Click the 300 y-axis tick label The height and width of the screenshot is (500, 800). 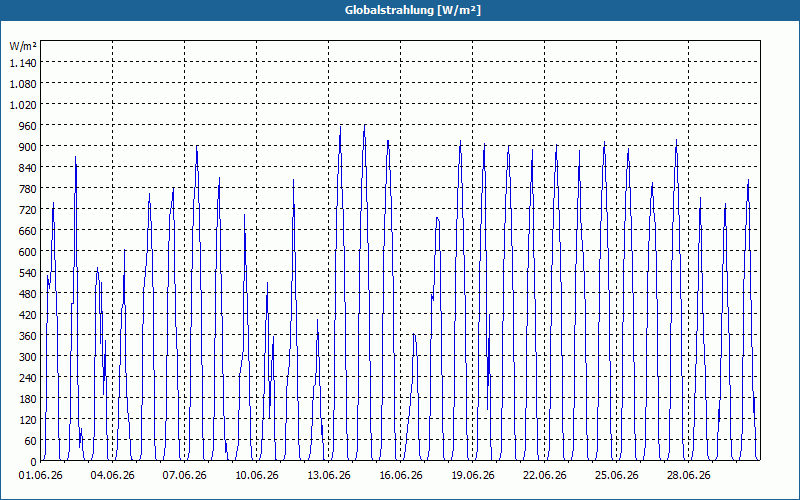pyautogui.click(x=29, y=357)
